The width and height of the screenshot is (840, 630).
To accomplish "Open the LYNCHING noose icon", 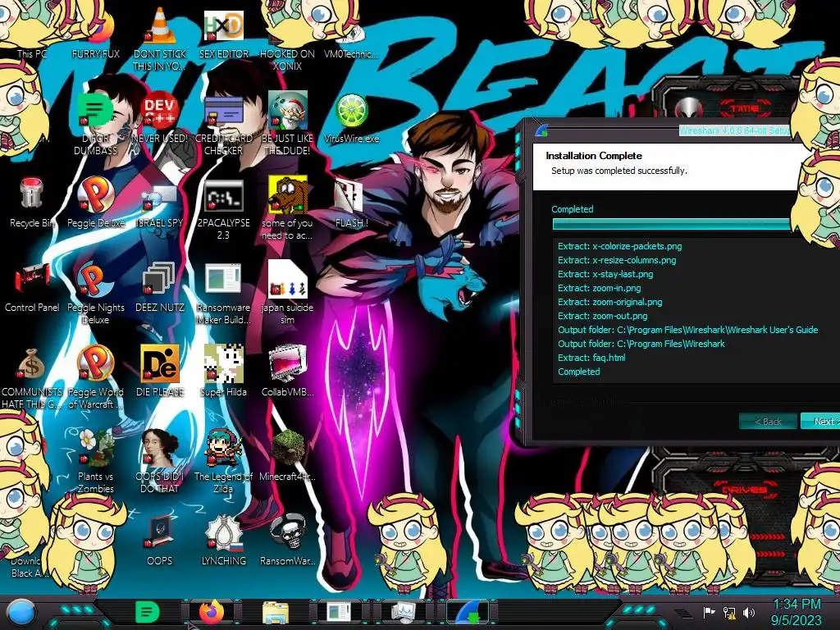I will (x=224, y=540).
